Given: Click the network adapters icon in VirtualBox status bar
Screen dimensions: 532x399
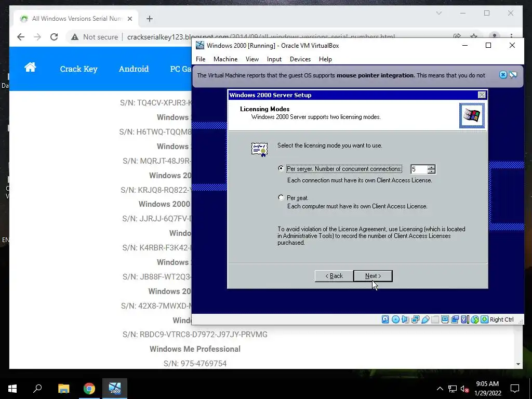Looking at the screenshot, I should pos(415,320).
